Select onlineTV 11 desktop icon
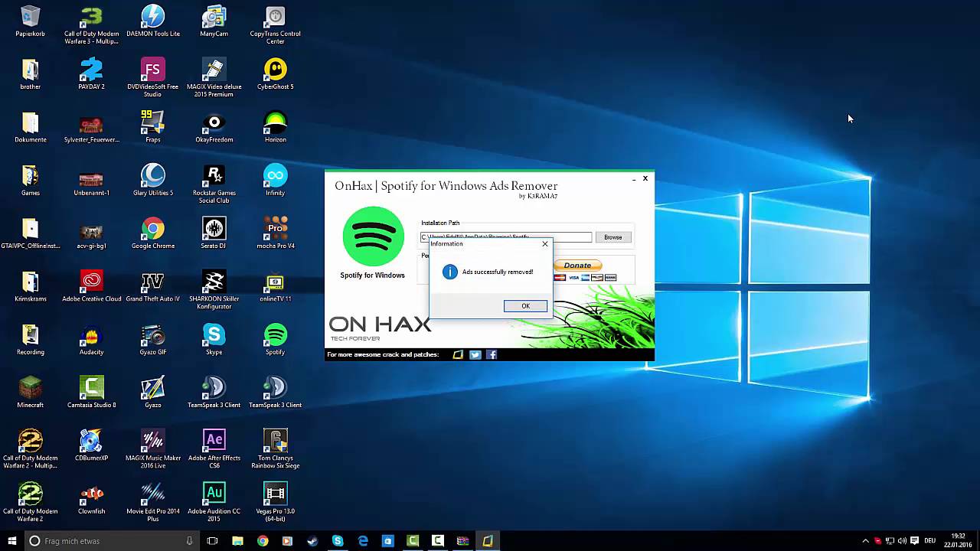This screenshot has height=551, width=980. 276,287
